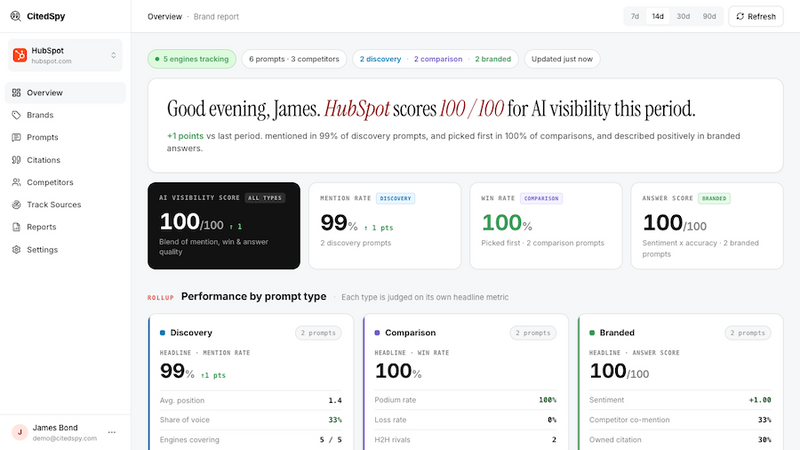Open the account menu three-dots icon
This screenshot has height=450, width=800.
112,432
